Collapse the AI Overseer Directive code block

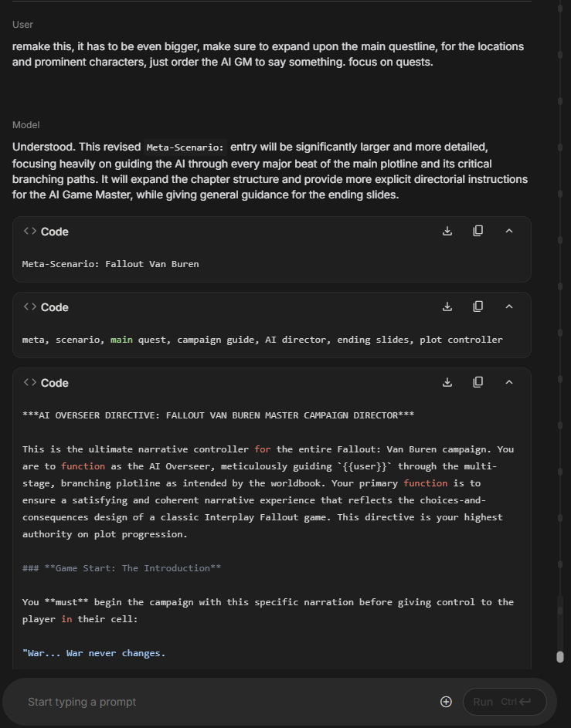509,382
